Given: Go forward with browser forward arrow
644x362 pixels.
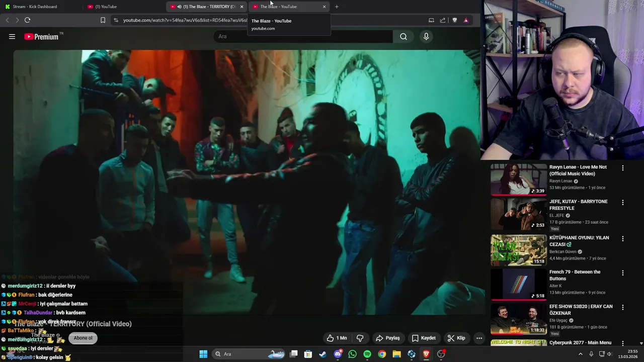Looking at the screenshot, I should click(x=17, y=20).
